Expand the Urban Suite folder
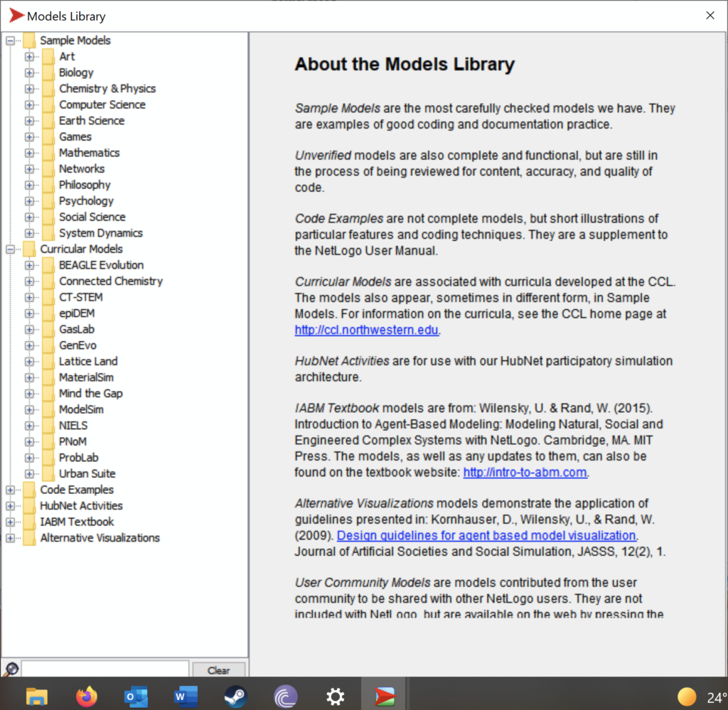The image size is (728, 710). [x=29, y=474]
